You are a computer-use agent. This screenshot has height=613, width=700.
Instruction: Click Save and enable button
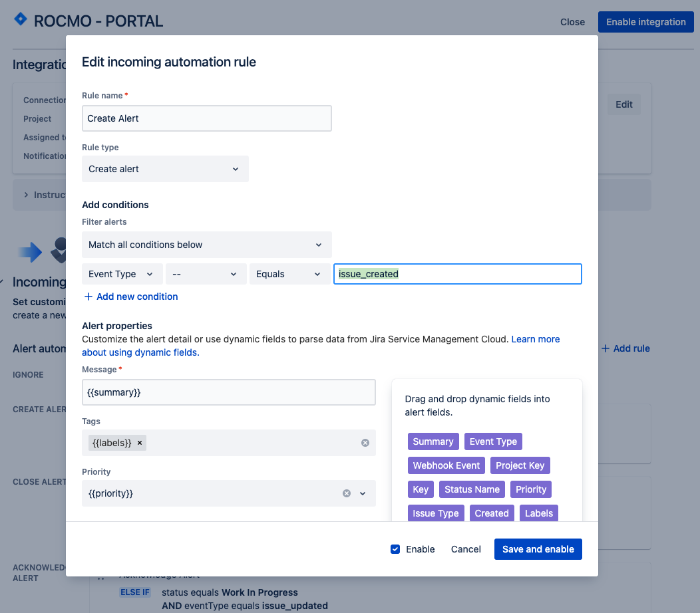(538, 549)
